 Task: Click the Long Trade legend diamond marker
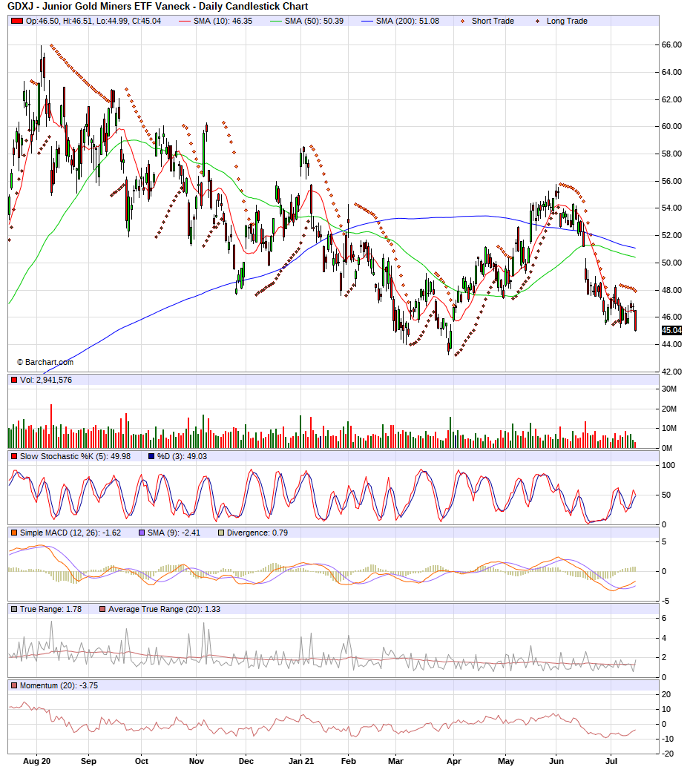click(537, 21)
